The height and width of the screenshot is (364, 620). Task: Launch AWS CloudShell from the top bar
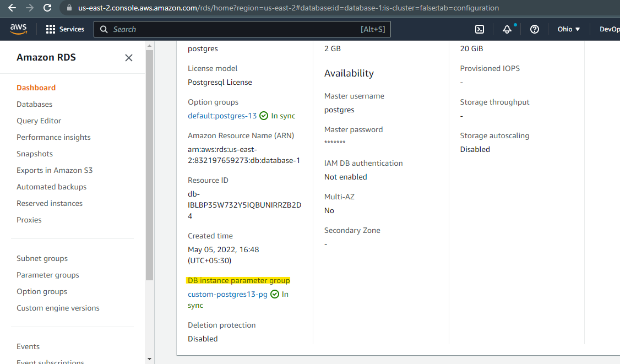click(x=480, y=29)
